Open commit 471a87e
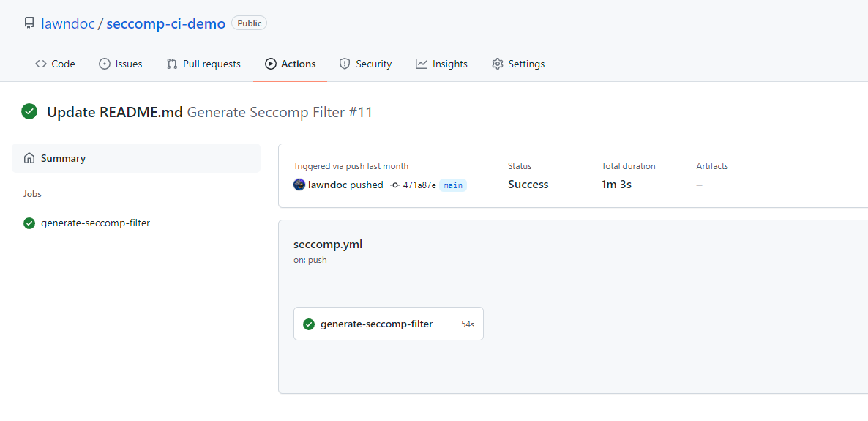Screen dimensions: 868x421 tap(419, 185)
